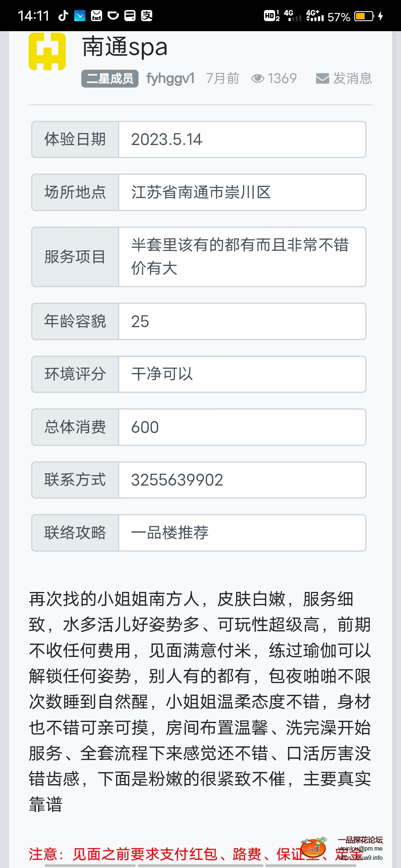
Task: Open the https://hua9.info link
Action: (x=360, y=858)
